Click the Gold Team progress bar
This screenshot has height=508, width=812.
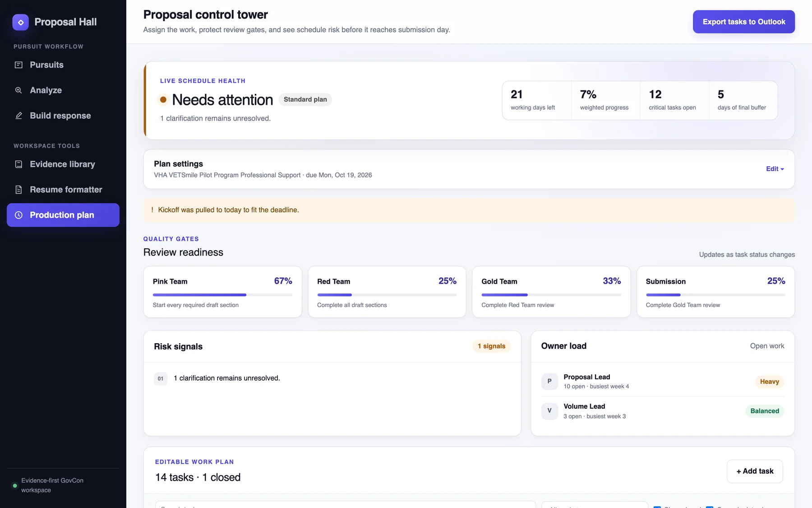click(x=551, y=295)
